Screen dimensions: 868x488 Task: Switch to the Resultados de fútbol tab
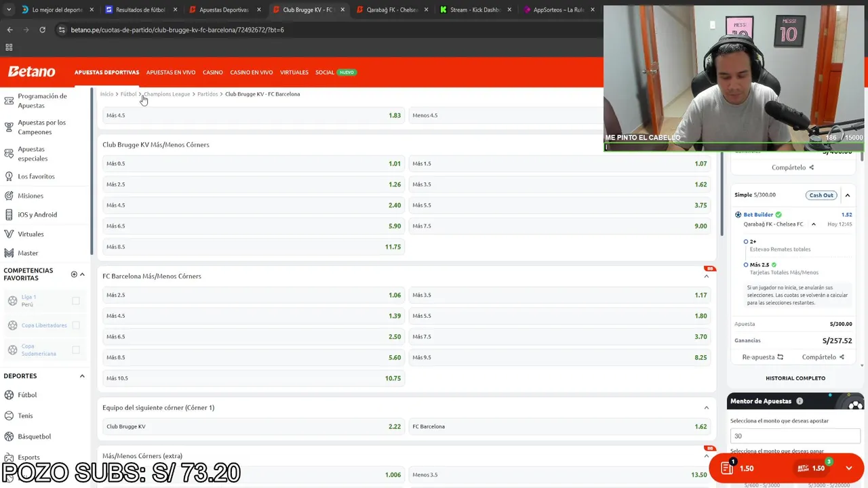click(x=140, y=10)
